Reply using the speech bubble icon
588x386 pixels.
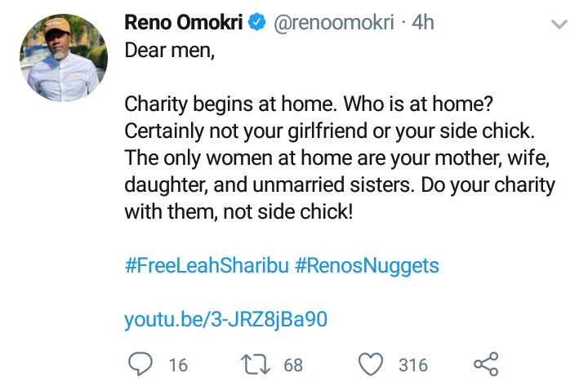click(x=141, y=364)
